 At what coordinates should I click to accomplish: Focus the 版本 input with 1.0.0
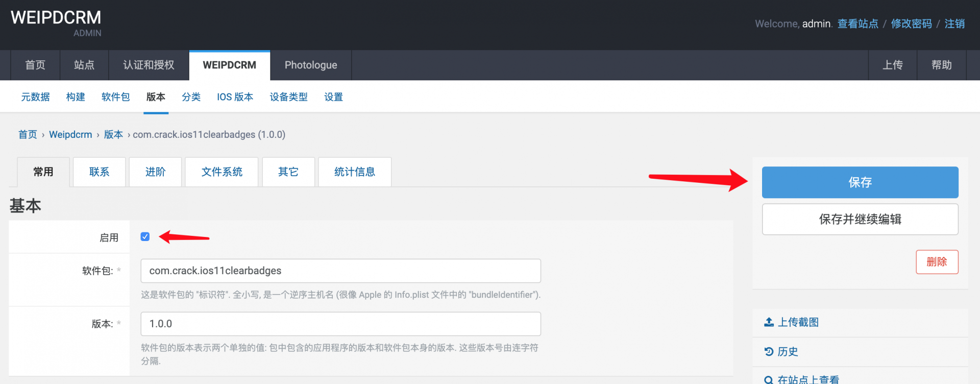[341, 324]
